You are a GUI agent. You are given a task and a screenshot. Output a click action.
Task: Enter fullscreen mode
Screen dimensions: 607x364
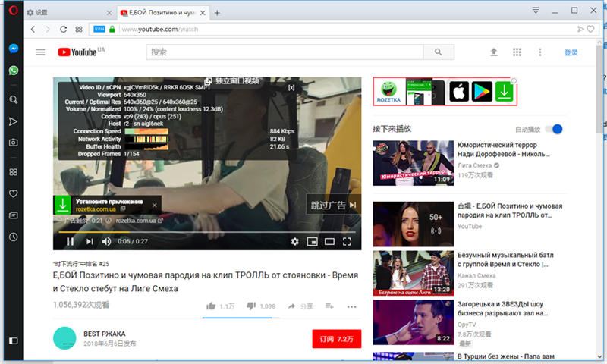pyautogui.click(x=347, y=241)
